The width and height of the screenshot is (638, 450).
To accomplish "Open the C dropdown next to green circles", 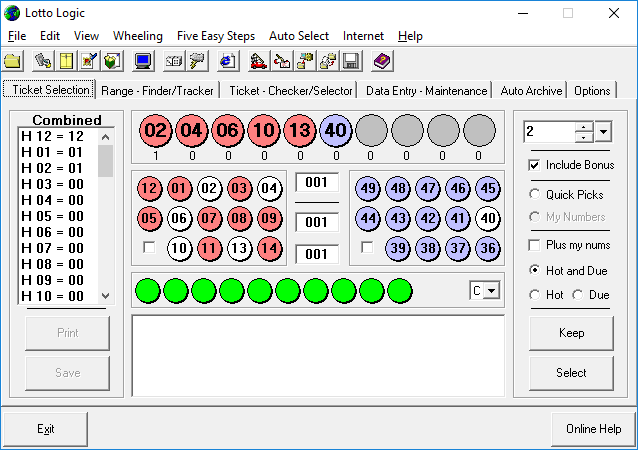I will pos(492,291).
